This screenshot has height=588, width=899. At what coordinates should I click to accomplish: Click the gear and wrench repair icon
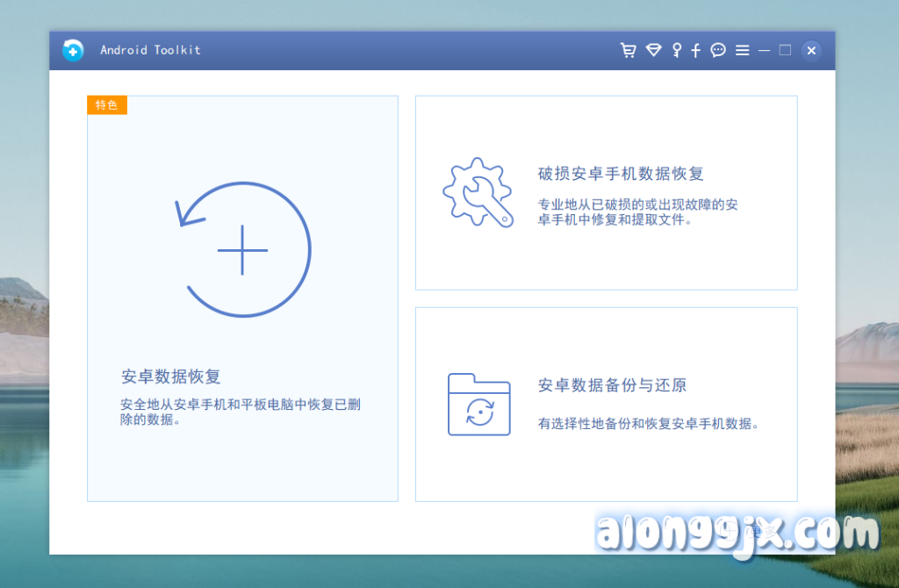point(477,192)
